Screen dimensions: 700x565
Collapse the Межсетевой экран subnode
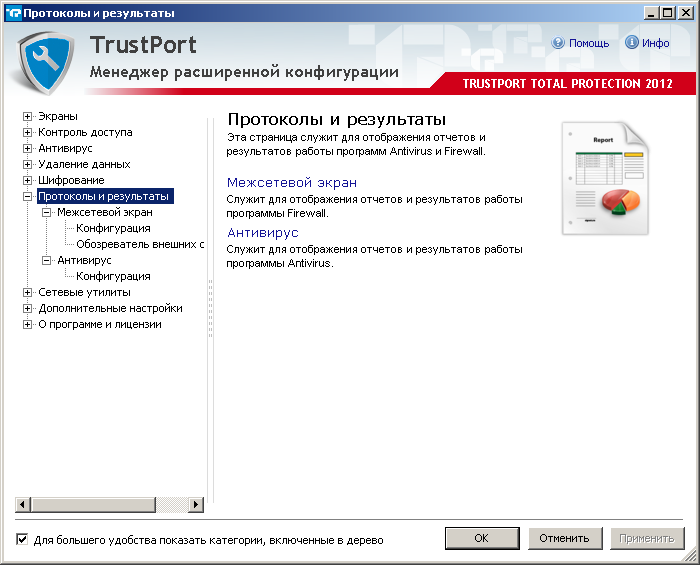point(46,212)
